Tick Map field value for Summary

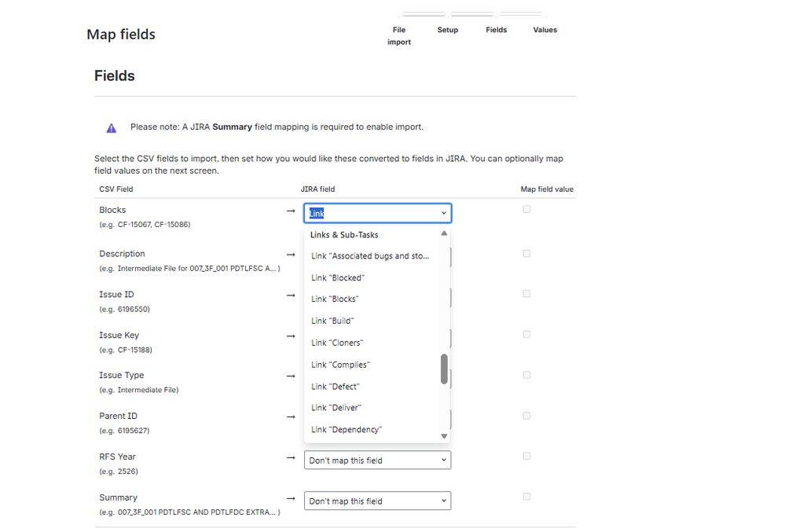click(x=526, y=496)
